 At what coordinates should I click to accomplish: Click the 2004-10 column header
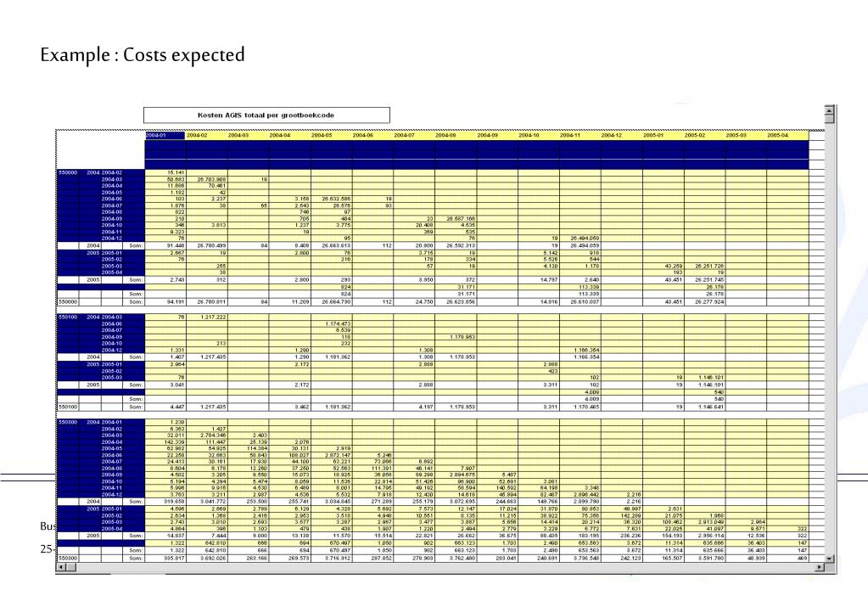tap(539, 135)
